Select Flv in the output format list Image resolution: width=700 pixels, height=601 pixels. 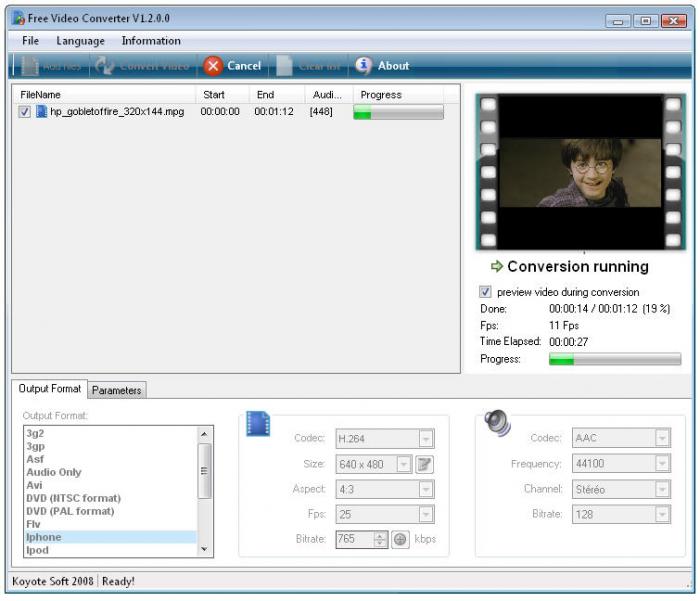click(x=33, y=524)
